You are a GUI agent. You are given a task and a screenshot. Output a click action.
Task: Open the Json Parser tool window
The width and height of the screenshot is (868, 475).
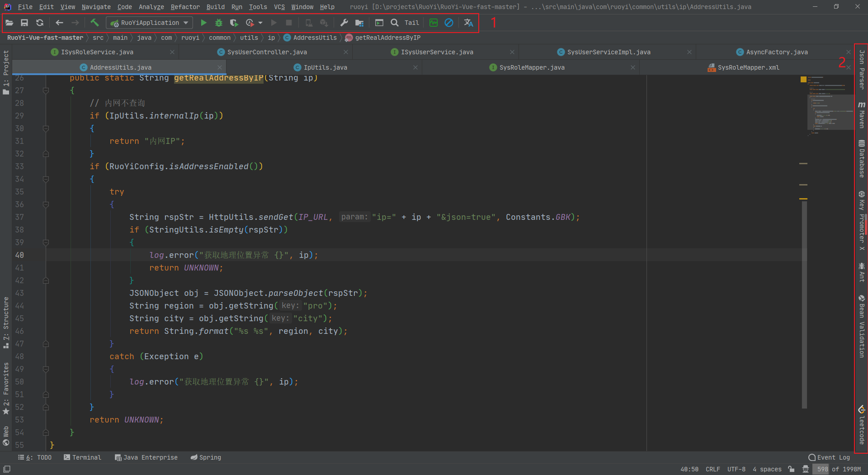click(x=862, y=69)
